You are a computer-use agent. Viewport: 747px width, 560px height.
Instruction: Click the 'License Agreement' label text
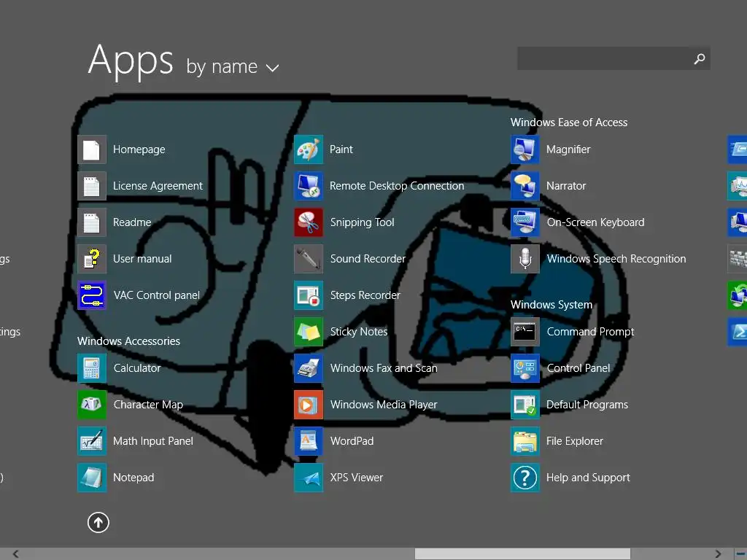click(x=158, y=186)
